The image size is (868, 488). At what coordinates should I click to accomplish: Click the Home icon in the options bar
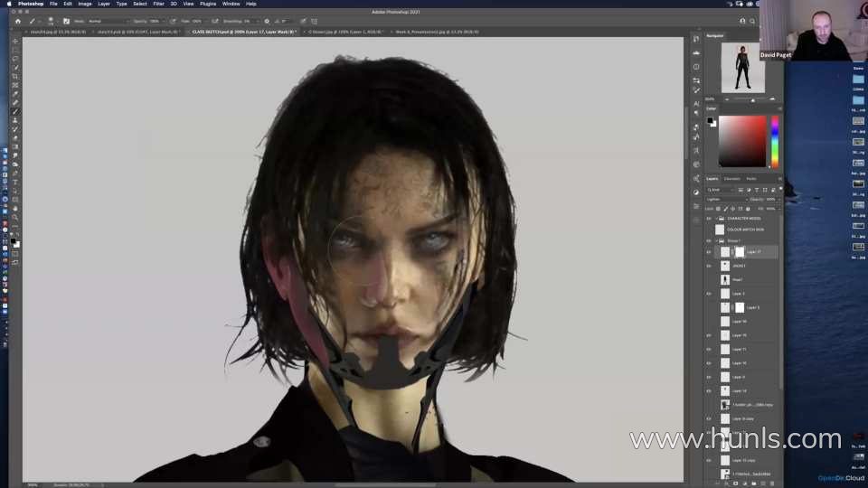coord(18,21)
